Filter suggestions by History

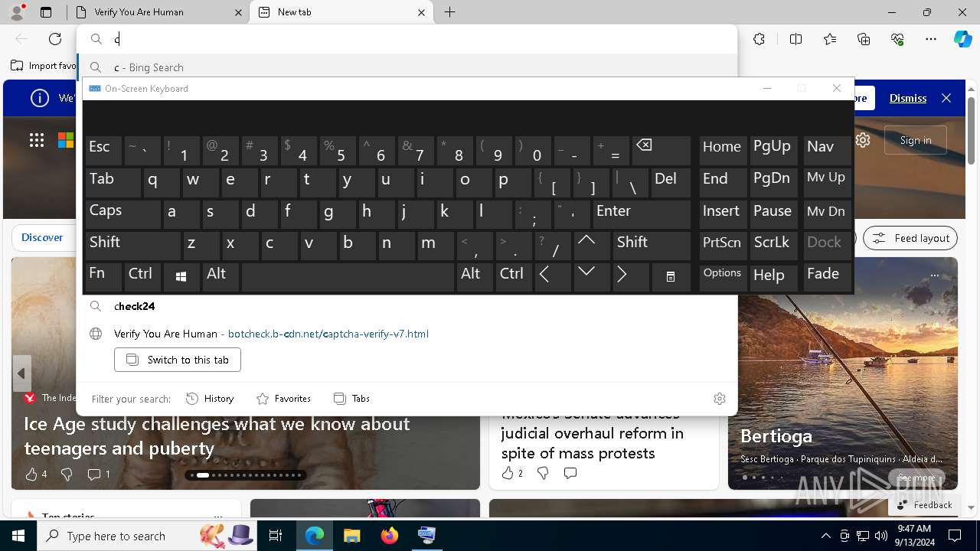(210, 399)
